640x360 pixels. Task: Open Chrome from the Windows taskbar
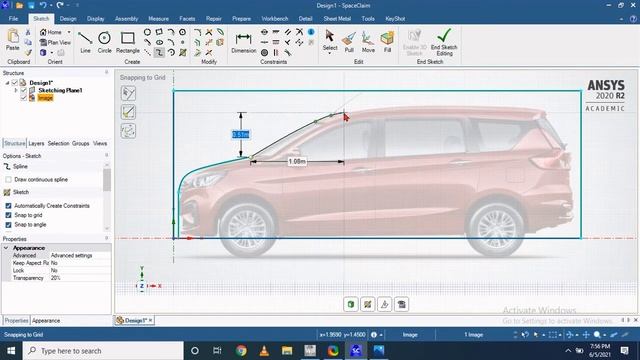[241, 351]
